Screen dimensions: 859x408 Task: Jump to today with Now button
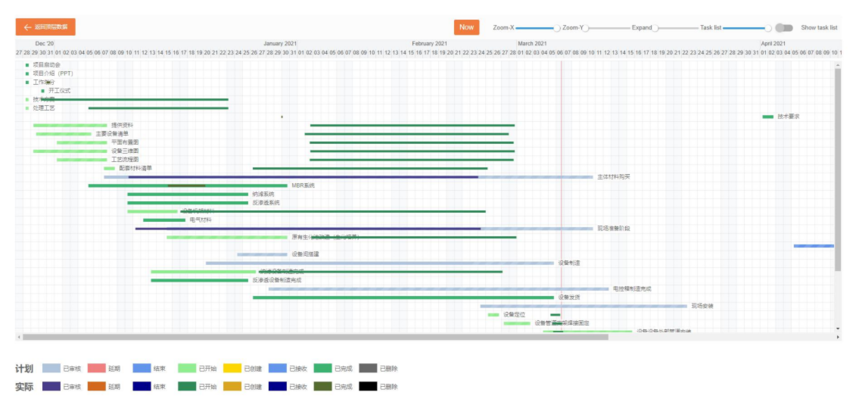coord(466,28)
